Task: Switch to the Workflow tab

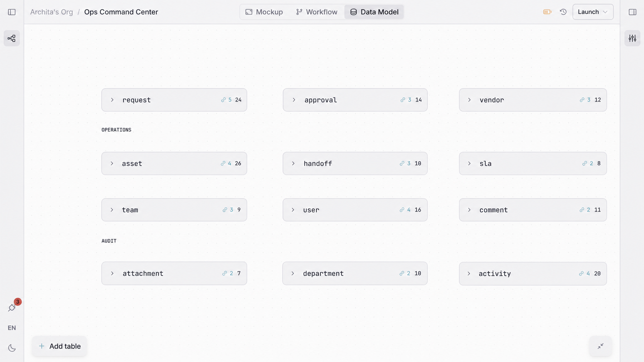Action: click(x=317, y=12)
